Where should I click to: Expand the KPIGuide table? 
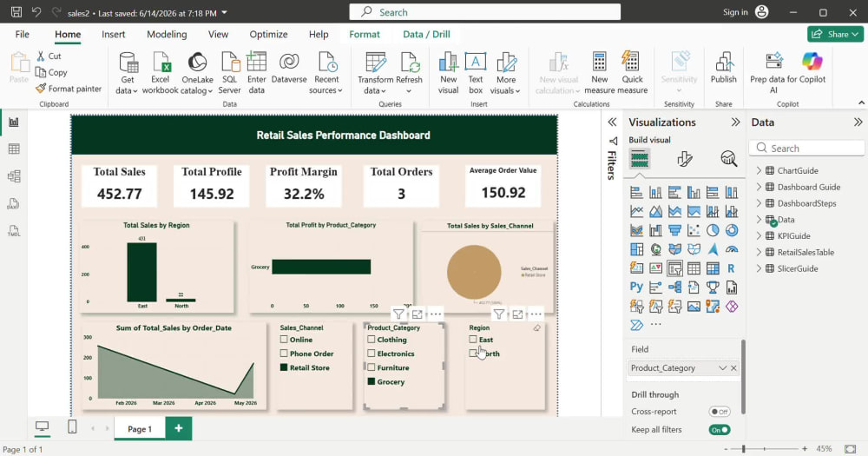[x=759, y=236]
